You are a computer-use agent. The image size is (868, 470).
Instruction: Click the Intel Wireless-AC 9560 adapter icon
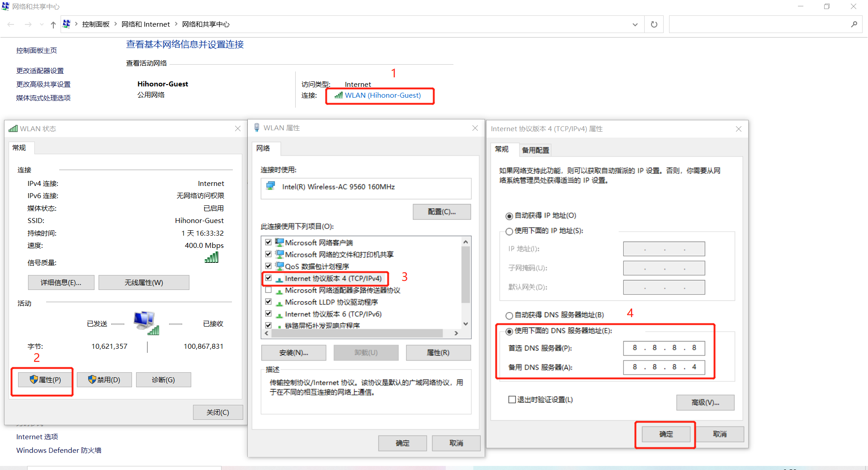click(271, 186)
